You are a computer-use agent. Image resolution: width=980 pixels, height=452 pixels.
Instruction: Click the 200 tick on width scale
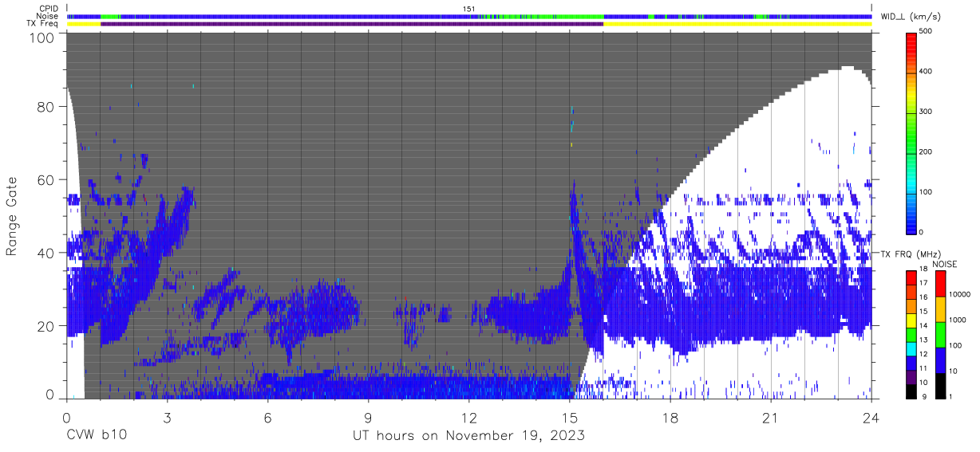927,151
